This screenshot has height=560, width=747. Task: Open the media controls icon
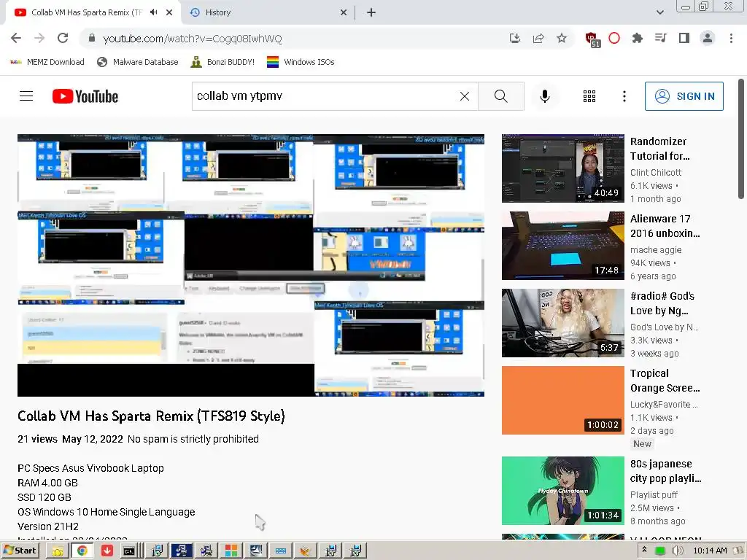click(x=660, y=38)
